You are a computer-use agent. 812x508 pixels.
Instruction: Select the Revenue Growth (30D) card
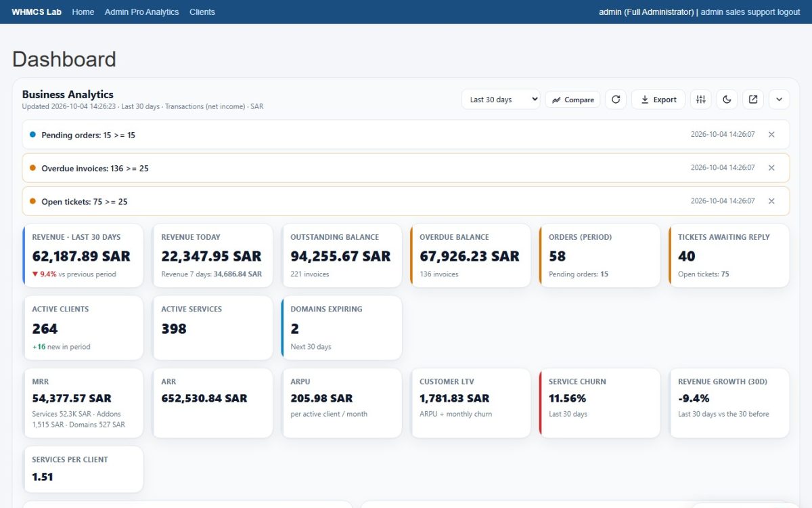pyautogui.click(x=730, y=403)
